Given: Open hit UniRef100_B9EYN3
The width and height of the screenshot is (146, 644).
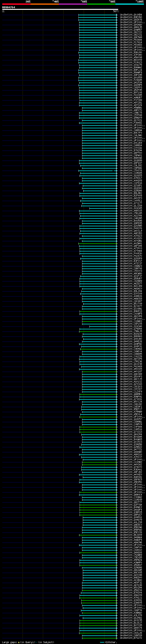Looking at the screenshot, I should 131,17.
